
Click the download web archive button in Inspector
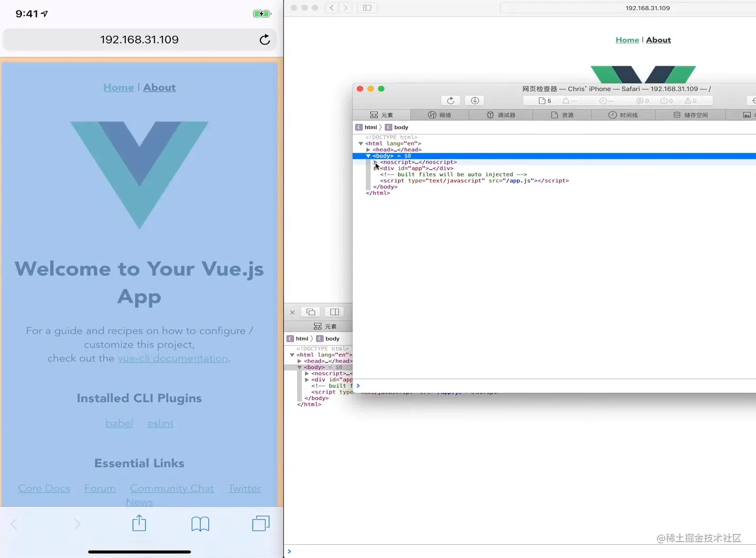coord(475,100)
